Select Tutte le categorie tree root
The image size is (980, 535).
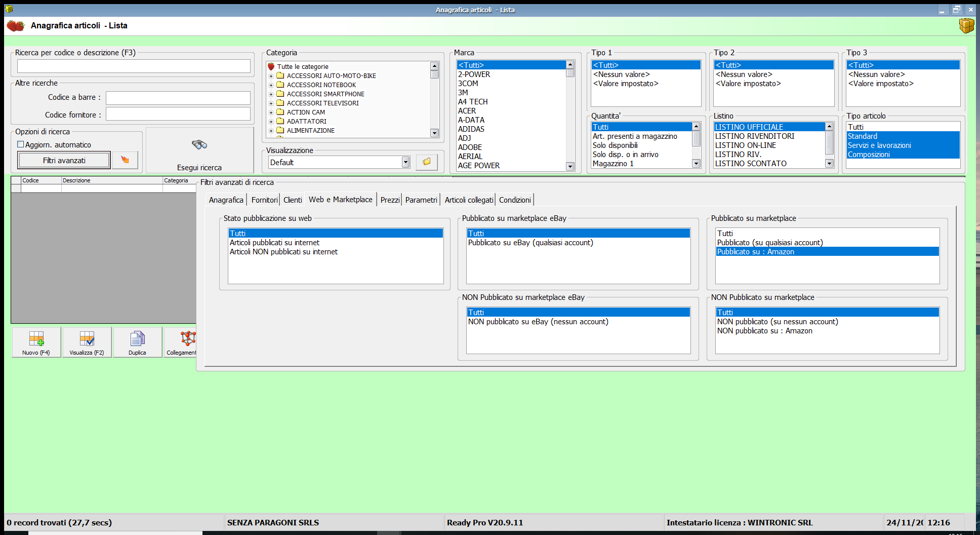tap(303, 66)
